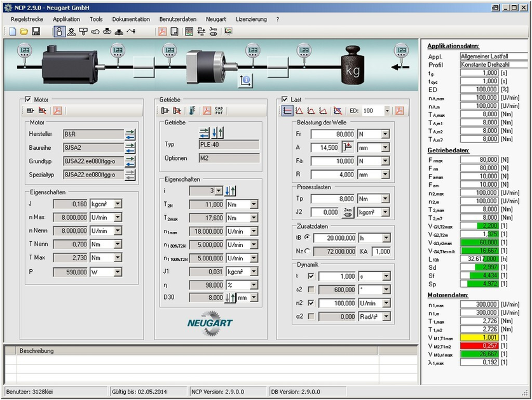Enable the Dynamik α2 checkbox
The width and height of the screenshot is (532, 400).
pyautogui.click(x=311, y=316)
